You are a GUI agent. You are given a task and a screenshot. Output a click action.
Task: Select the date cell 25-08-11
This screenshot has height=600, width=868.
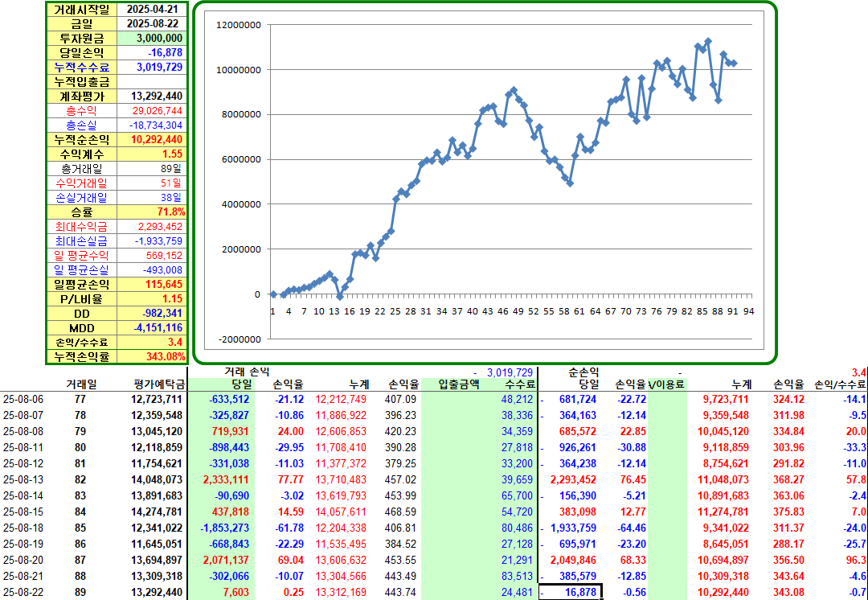[x=23, y=448]
